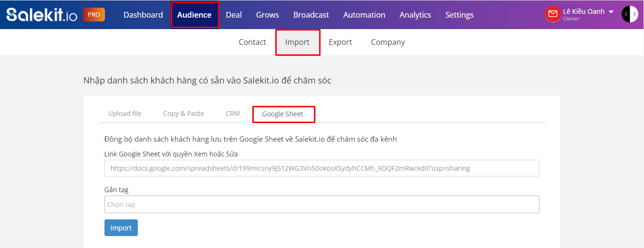Open the Analytics menu

415,15
